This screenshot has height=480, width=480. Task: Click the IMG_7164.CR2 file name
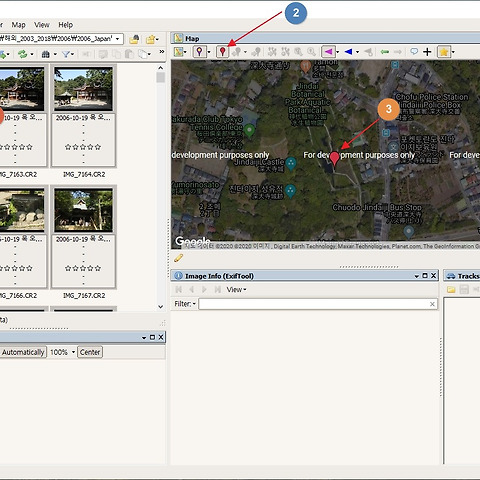(x=84, y=174)
